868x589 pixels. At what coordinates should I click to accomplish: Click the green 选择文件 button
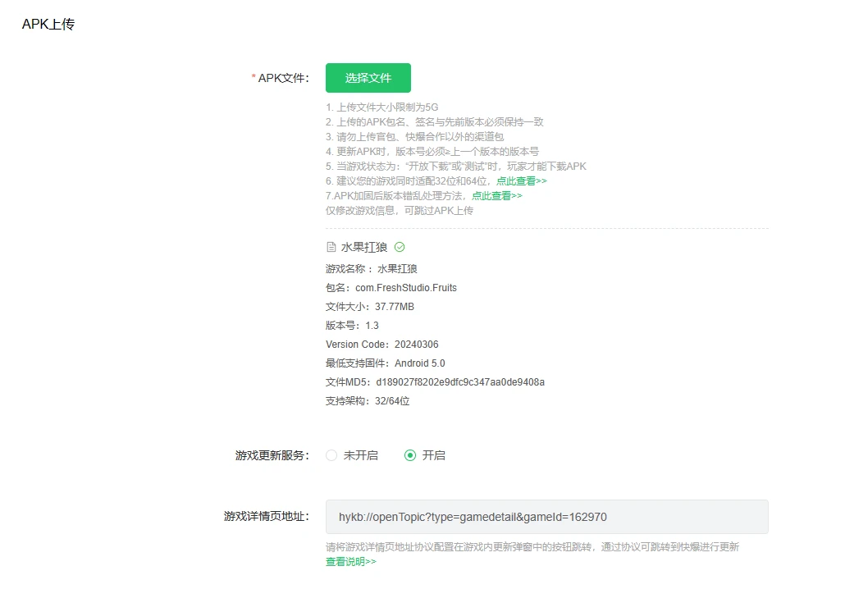(x=368, y=78)
